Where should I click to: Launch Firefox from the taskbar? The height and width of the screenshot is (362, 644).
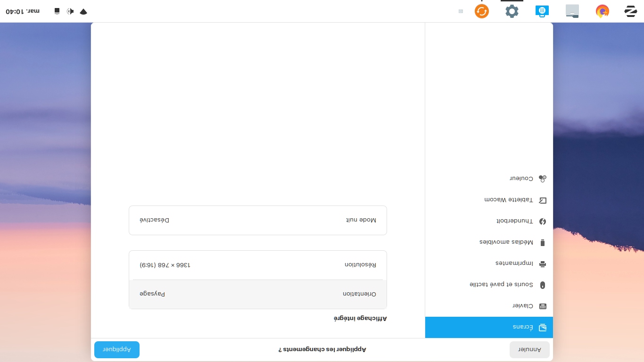pos(602,11)
